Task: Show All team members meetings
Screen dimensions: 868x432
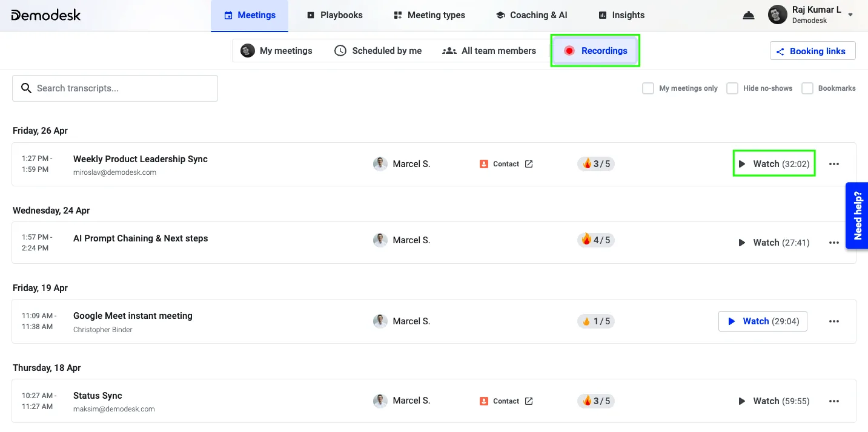Action: click(x=489, y=51)
